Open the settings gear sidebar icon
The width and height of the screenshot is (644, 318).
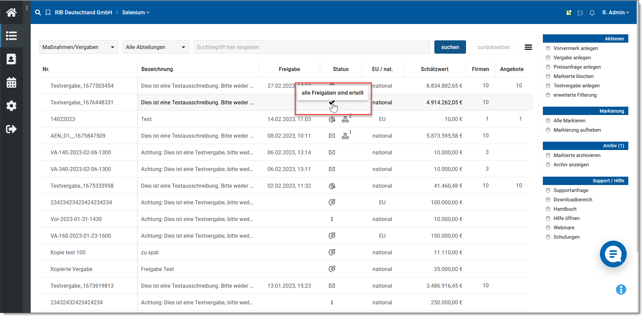point(11,106)
